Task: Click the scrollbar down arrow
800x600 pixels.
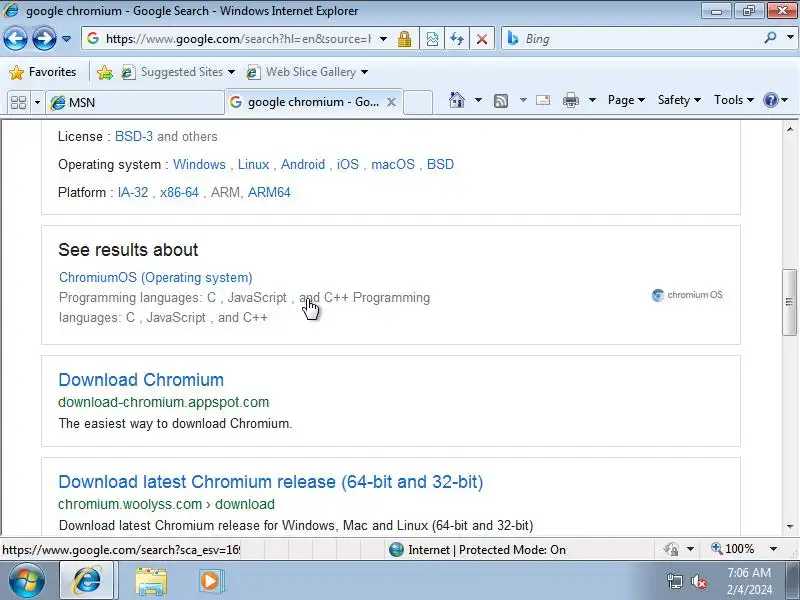Action: pos(790,526)
